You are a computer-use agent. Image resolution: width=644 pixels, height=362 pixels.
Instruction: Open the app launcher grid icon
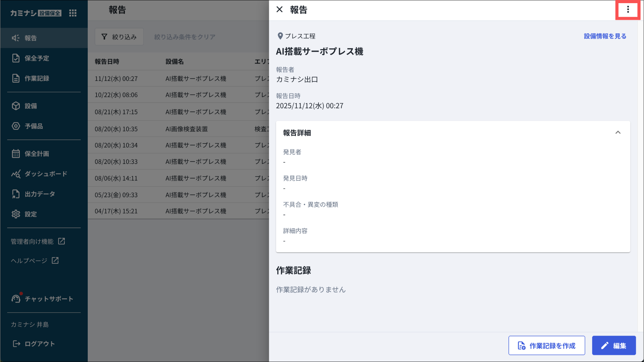coord(73,13)
